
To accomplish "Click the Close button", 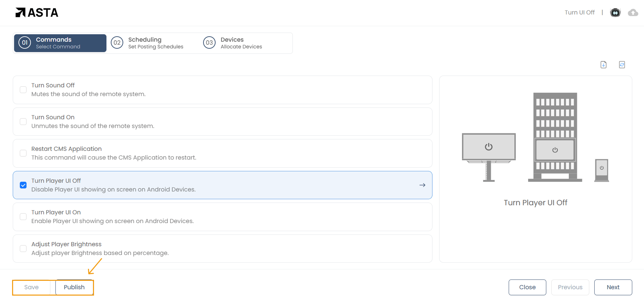I will (x=527, y=287).
